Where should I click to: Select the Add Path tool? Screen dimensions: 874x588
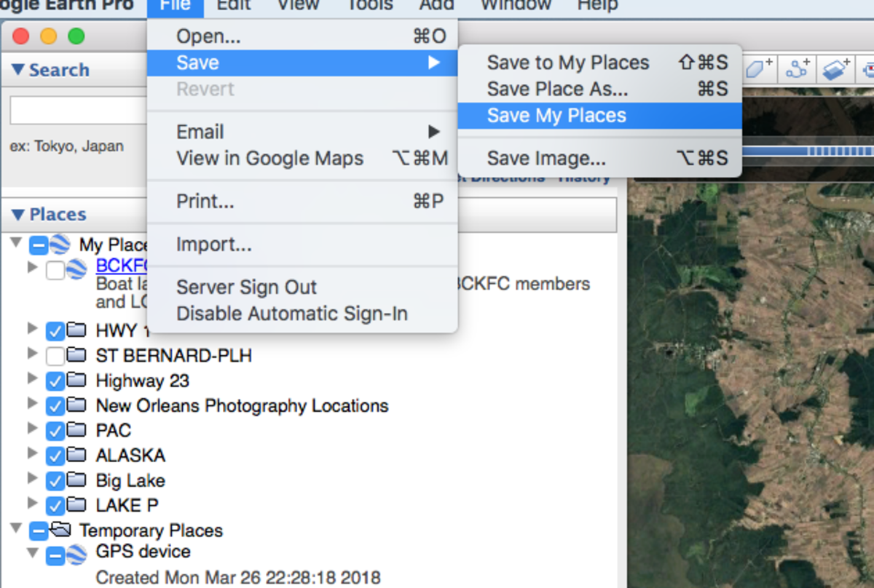pos(797,70)
